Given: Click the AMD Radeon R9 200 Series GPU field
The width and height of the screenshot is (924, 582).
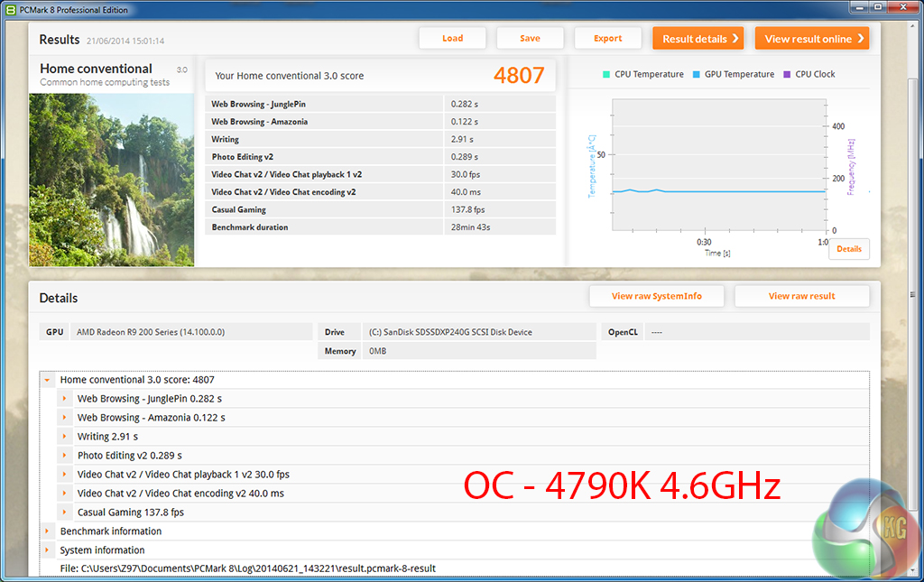Looking at the screenshot, I should point(191,332).
